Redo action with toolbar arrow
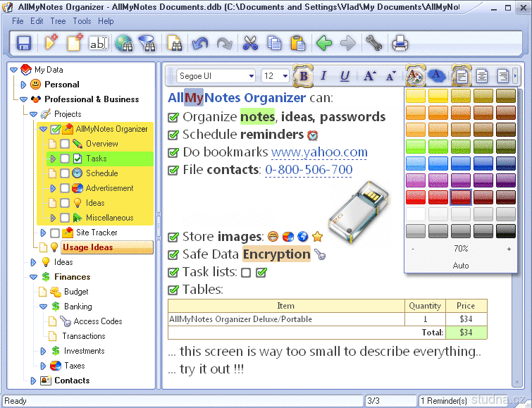This screenshot has height=408, width=532. point(224,44)
